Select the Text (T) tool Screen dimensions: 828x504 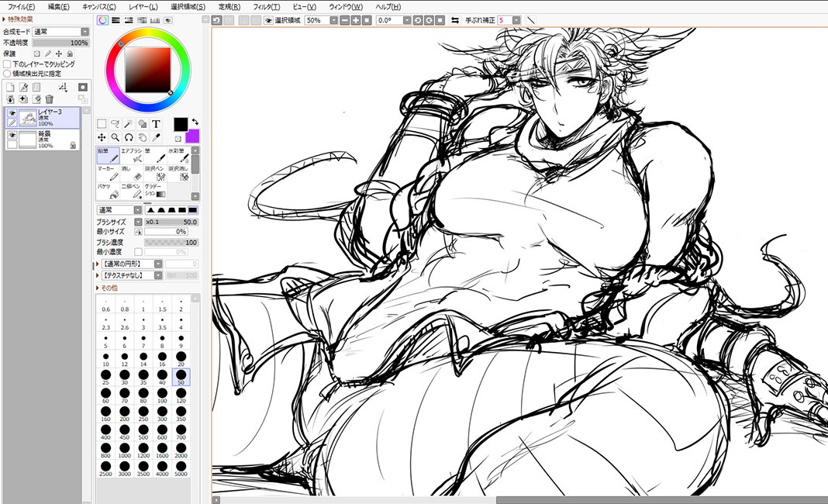156,123
